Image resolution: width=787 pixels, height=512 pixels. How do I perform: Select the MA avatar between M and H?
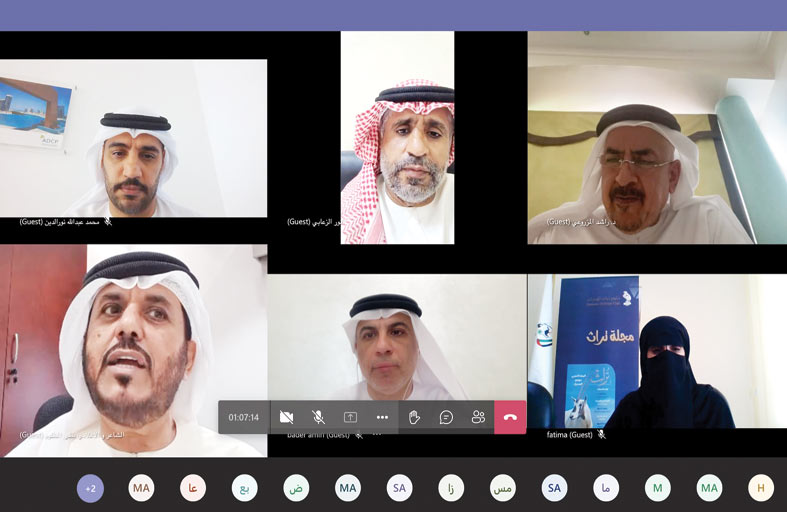click(x=709, y=488)
